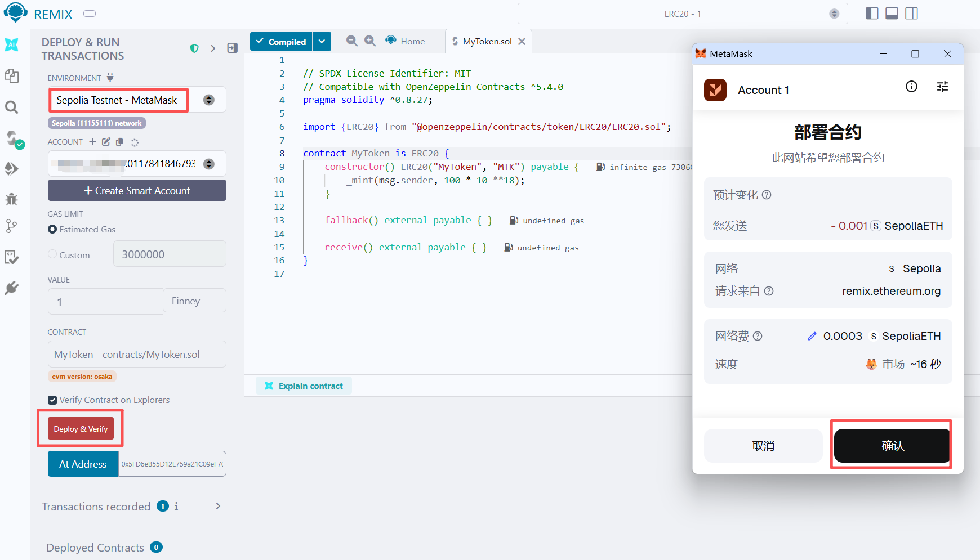Viewport: 980px width, 560px height.
Task: Click the Compiled button
Action: [x=281, y=41]
